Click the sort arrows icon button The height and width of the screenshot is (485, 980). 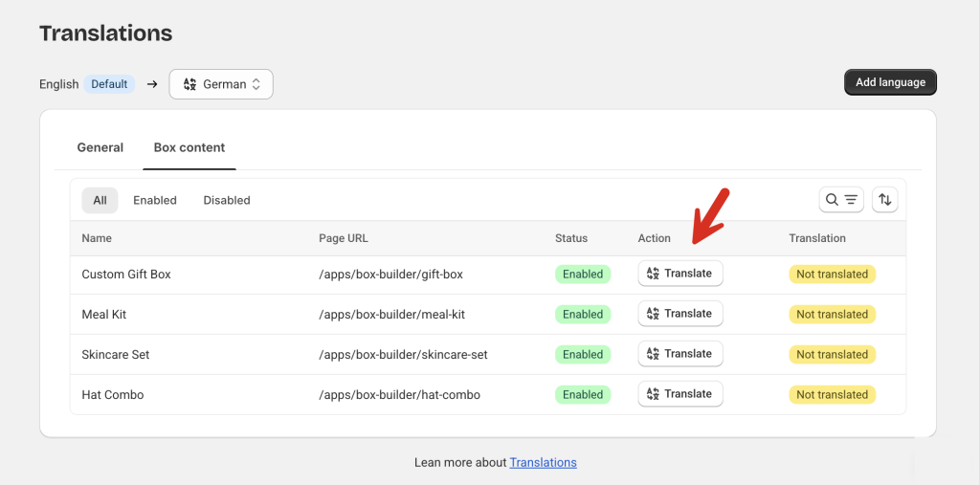tap(885, 199)
